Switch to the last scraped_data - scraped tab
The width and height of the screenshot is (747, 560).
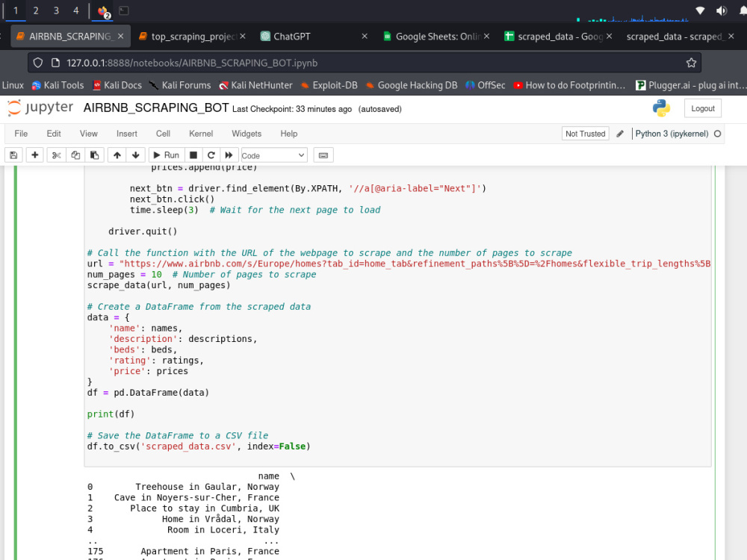click(x=681, y=36)
